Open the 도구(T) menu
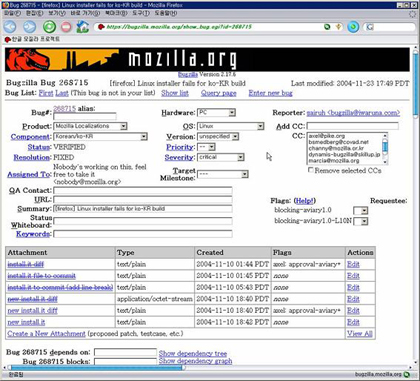Viewport: 420px width, 381px height. click(x=140, y=13)
